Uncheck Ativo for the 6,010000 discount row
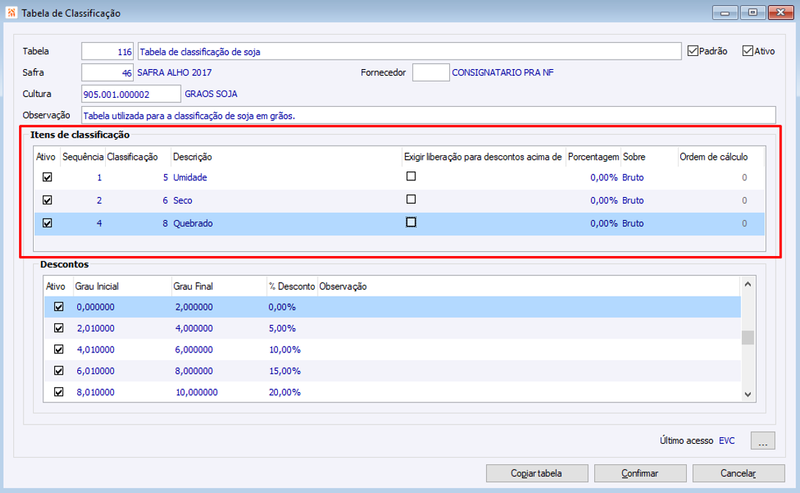 click(x=59, y=371)
